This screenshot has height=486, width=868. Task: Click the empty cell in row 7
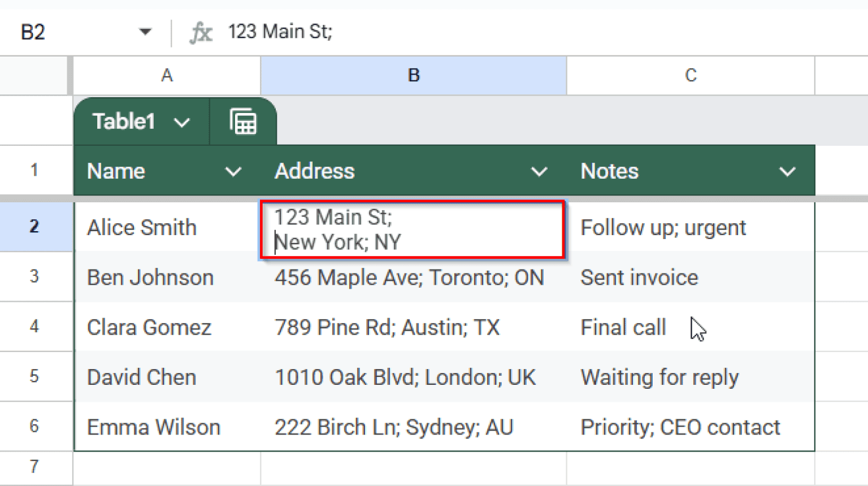(167, 468)
